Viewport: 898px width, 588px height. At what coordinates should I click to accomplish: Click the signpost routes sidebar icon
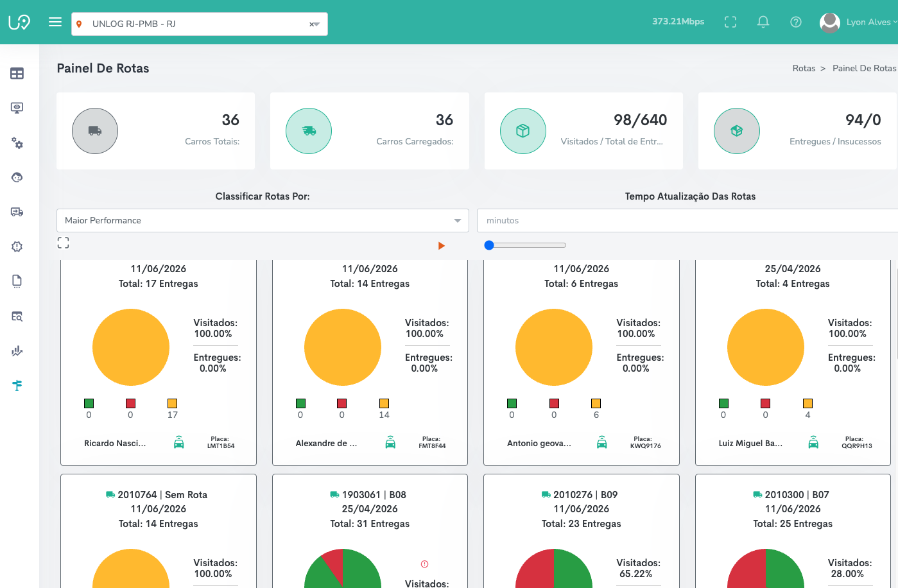(x=17, y=385)
